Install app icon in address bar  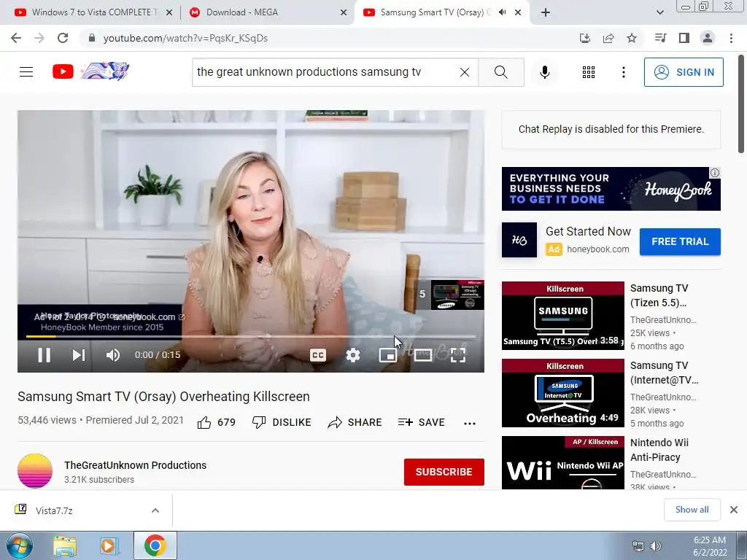(584, 38)
